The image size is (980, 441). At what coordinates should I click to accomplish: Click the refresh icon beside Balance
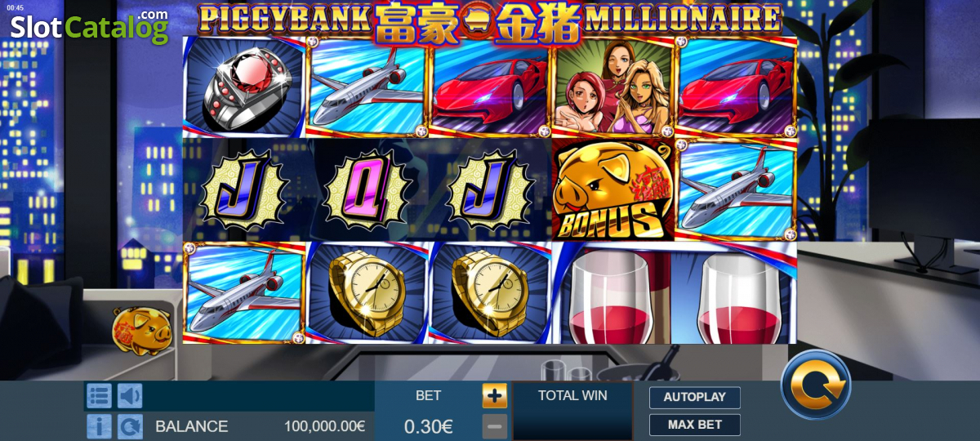[130, 426]
